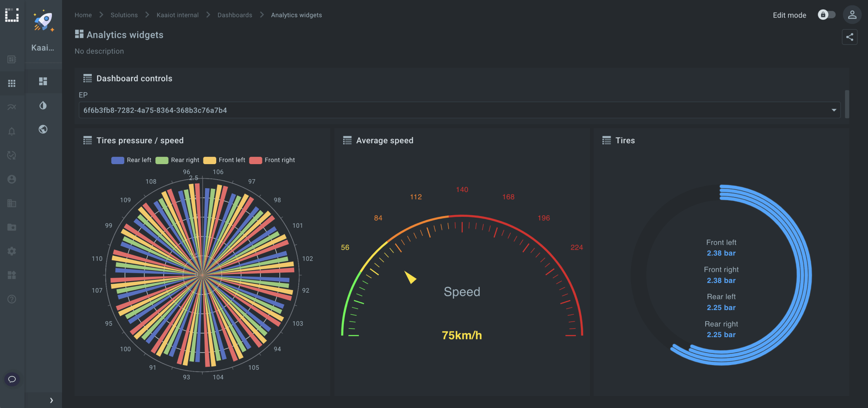Toggle the Edit mode switch
This screenshot has height=408, width=868.
(x=827, y=15)
